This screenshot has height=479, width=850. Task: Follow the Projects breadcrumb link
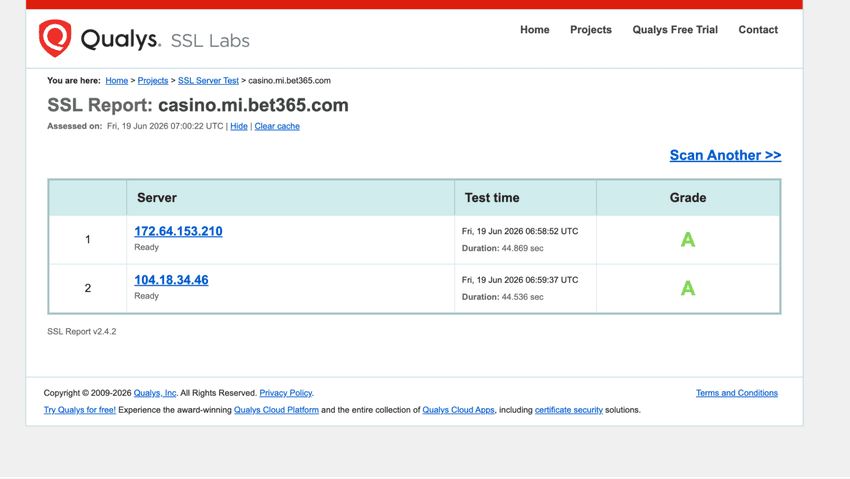[x=153, y=81]
